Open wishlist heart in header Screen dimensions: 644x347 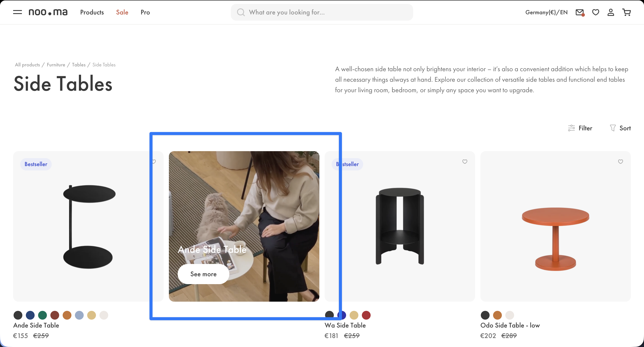[x=596, y=12]
